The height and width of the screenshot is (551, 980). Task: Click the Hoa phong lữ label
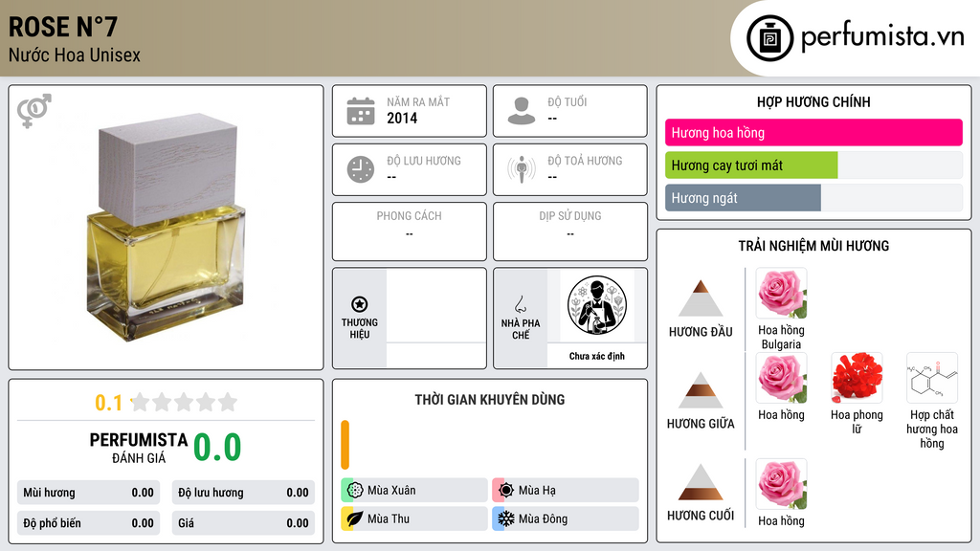click(x=857, y=422)
